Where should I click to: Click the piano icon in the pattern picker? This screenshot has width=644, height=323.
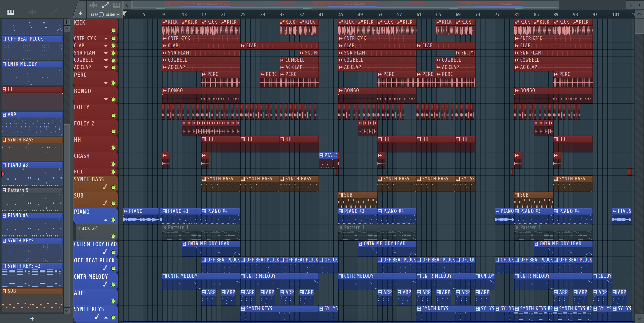click(x=11, y=12)
